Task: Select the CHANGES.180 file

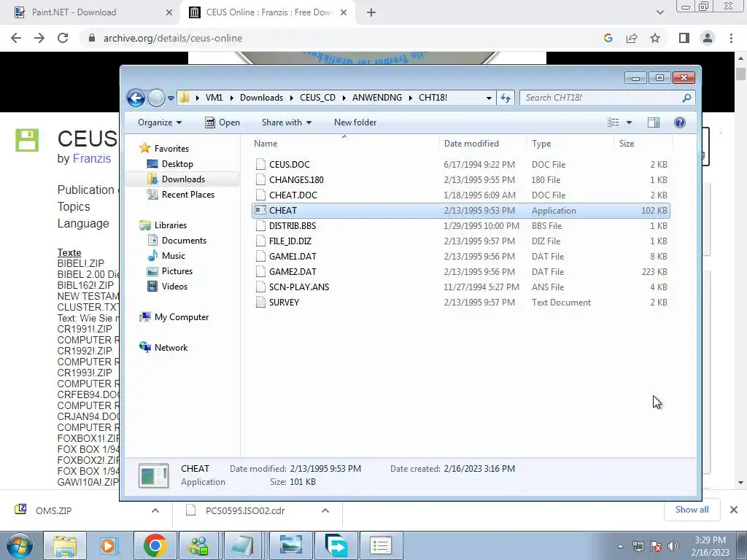Action: pos(296,179)
